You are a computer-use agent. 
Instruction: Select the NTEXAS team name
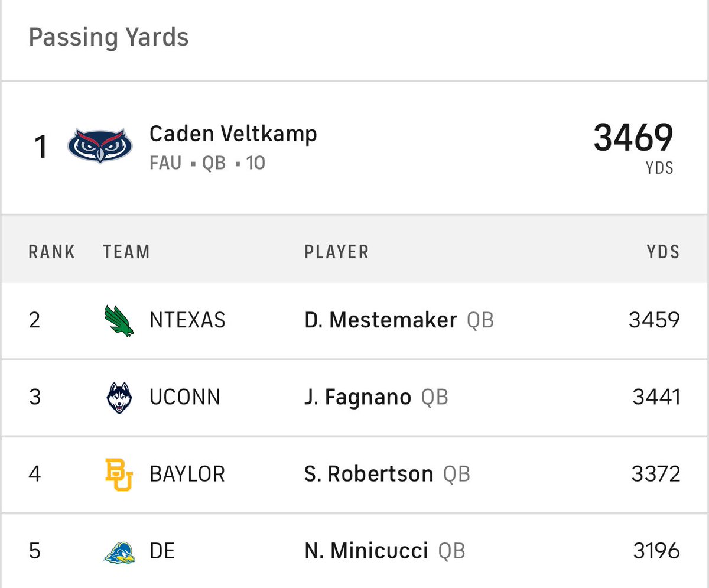[188, 320]
